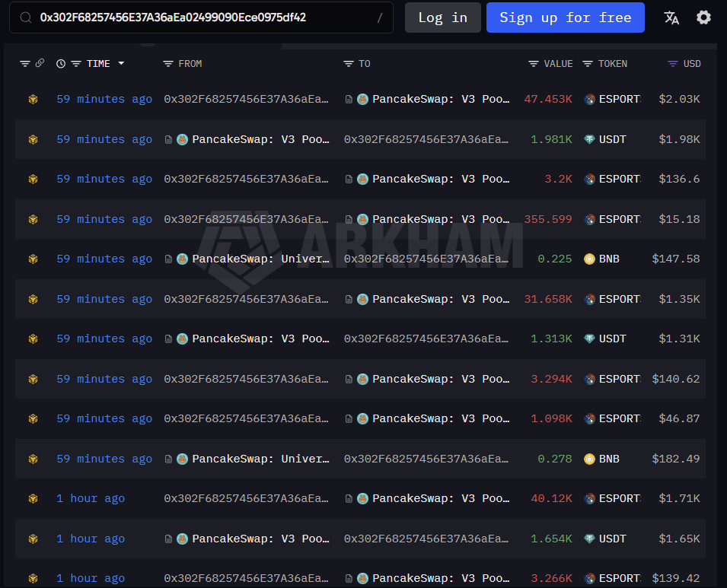Click value 1.098K

[x=551, y=419]
